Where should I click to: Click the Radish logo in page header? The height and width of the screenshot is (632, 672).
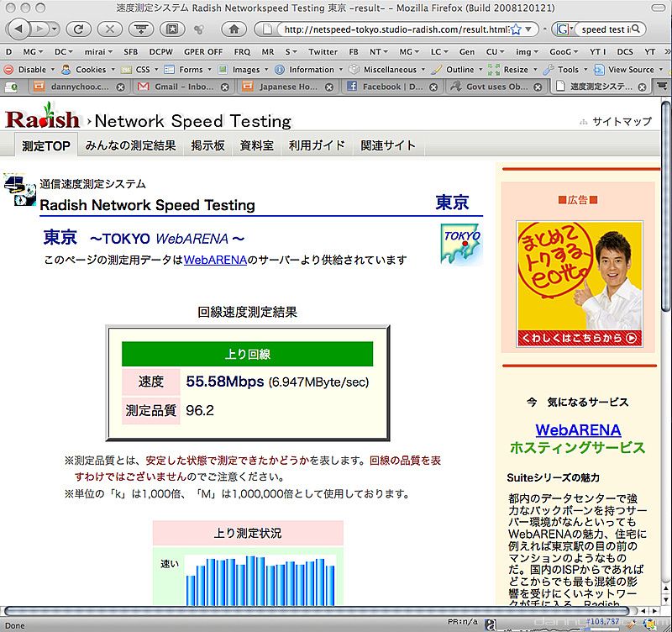[x=42, y=121]
